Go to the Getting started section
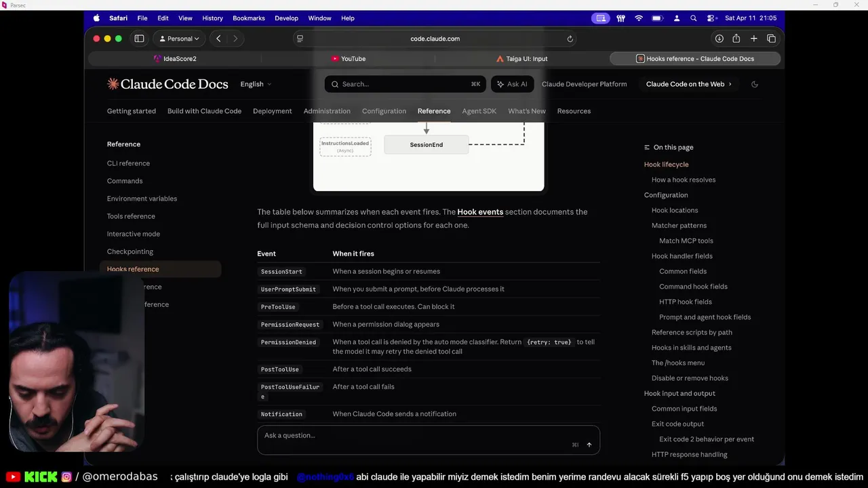Image resolution: width=868 pixels, height=488 pixels. click(132, 111)
